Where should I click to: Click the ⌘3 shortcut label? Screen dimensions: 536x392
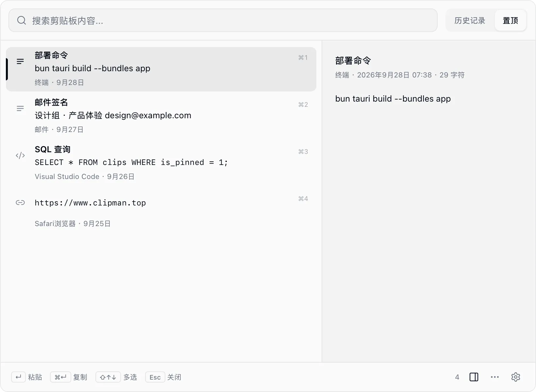[303, 152]
